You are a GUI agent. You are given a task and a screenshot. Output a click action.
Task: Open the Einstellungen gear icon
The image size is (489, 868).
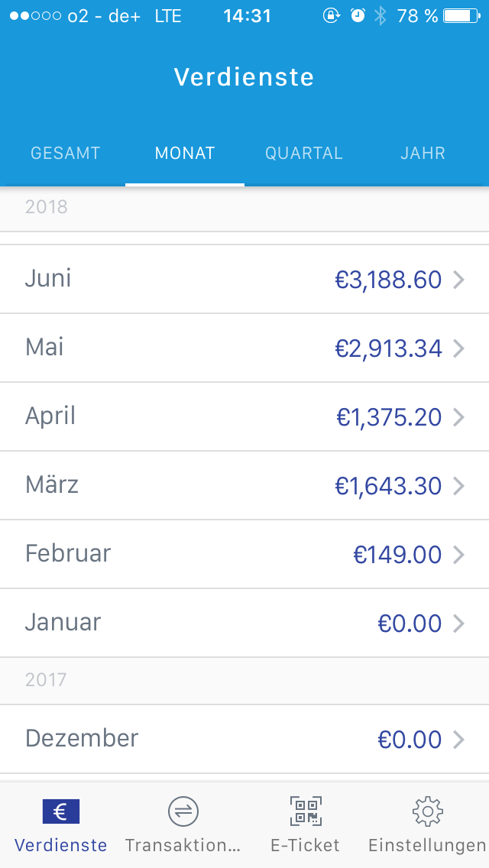point(427,811)
